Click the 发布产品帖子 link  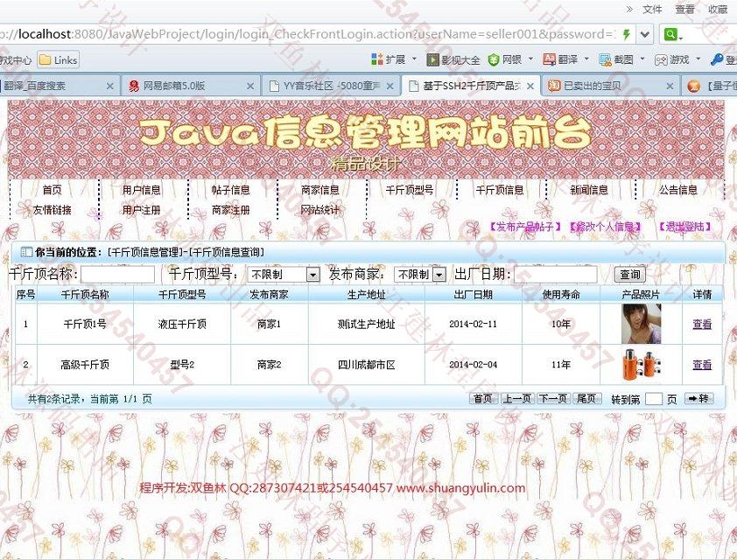pos(524,227)
